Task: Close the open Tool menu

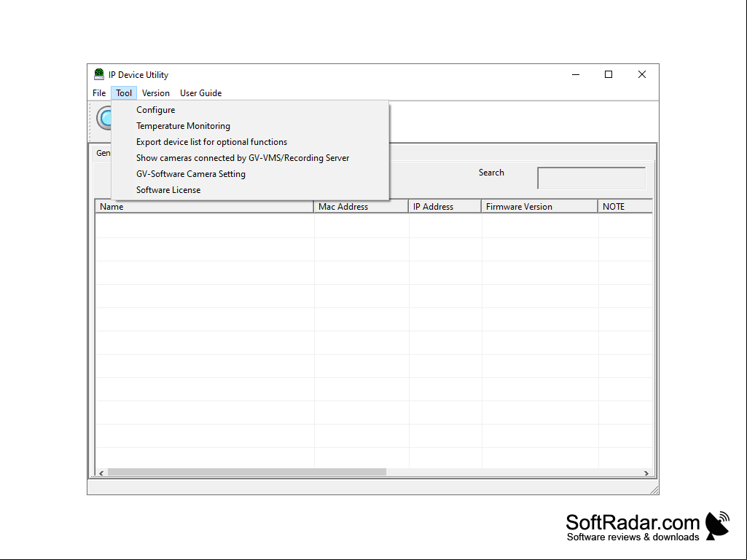Action: pos(124,93)
